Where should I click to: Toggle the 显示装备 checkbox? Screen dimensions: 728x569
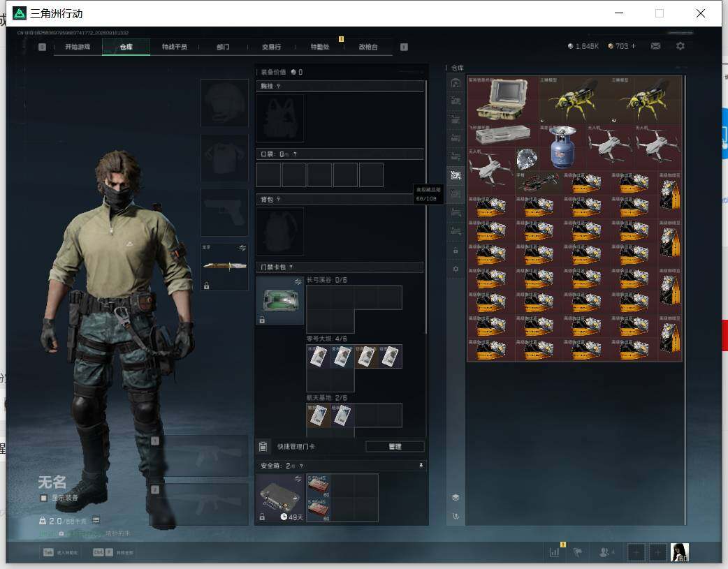pos(43,498)
